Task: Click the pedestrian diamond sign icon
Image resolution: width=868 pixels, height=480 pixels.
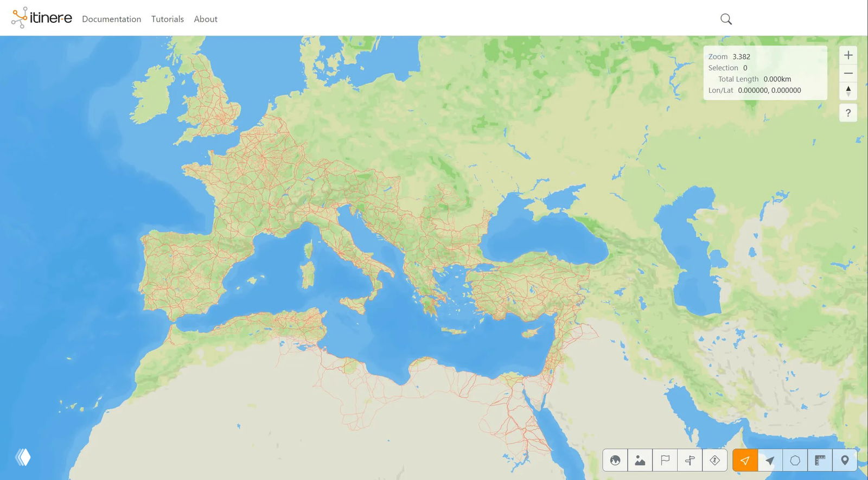Action: click(x=715, y=460)
